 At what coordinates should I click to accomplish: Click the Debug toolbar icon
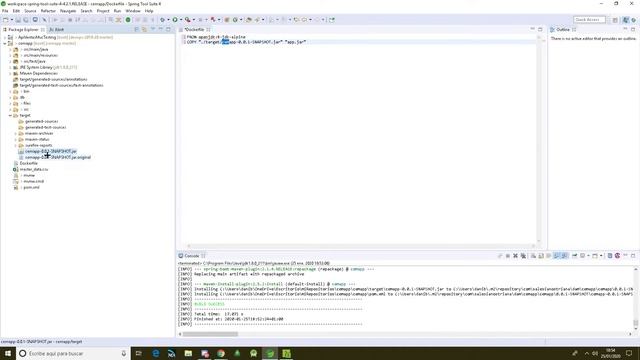point(162,20)
